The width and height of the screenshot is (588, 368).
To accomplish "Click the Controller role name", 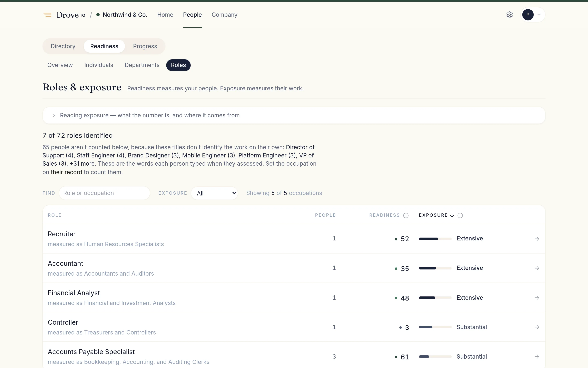I will 63,322.
